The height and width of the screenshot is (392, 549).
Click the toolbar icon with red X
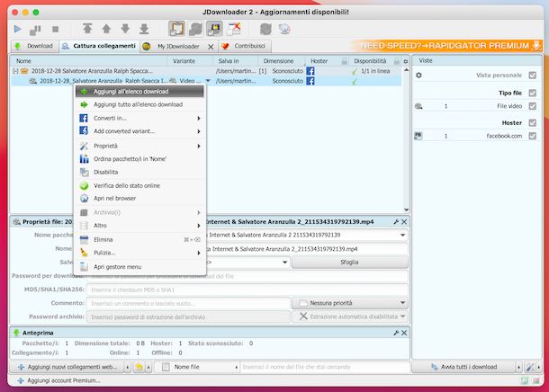(233, 29)
